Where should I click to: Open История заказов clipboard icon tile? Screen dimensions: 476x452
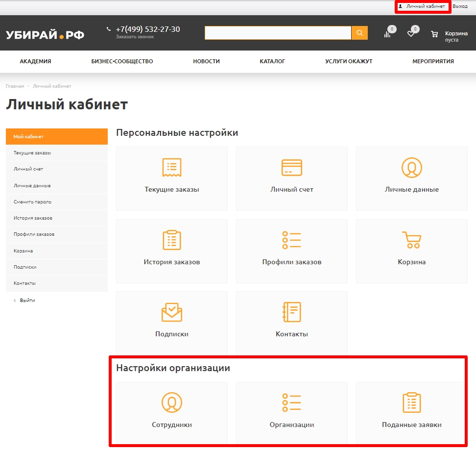tap(172, 251)
